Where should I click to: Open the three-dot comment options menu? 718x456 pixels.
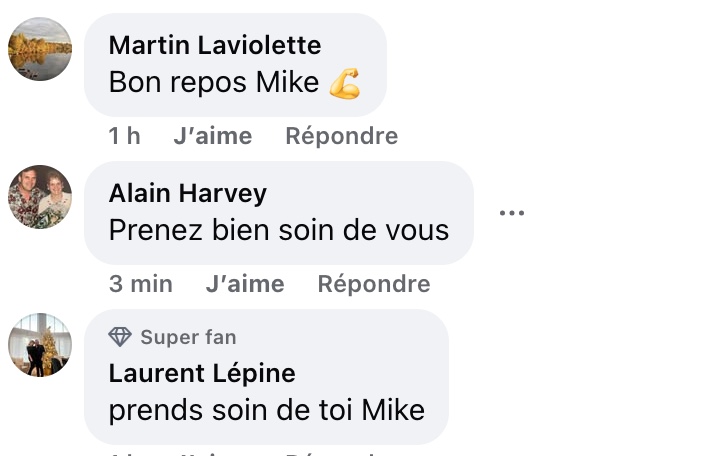click(511, 213)
